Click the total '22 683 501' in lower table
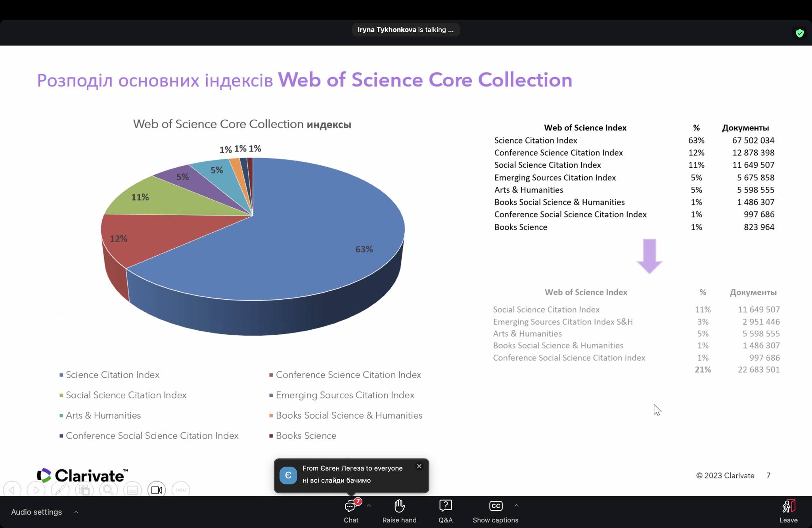The height and width of the screenshot is (528, 812). pyautogui.click(x=759, y=369)
